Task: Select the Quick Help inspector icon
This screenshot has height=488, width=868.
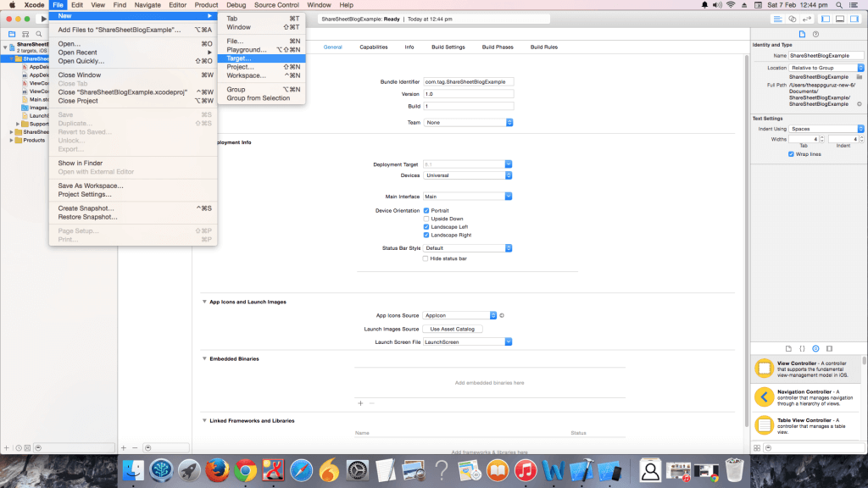Action: tap(816, 34)
